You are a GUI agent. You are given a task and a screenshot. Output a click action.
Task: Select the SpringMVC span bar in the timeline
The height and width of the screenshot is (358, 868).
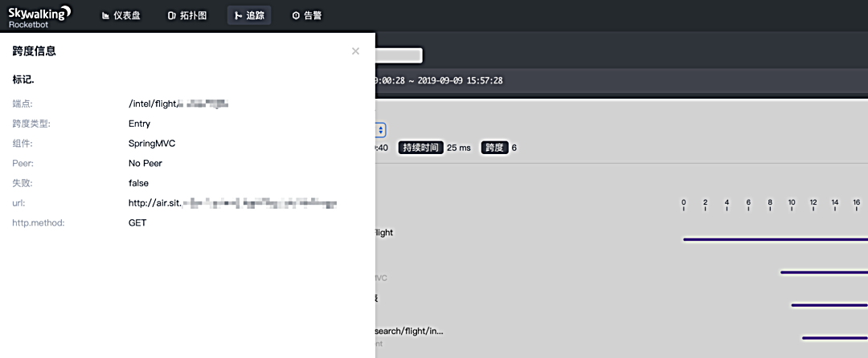(825, 272)
